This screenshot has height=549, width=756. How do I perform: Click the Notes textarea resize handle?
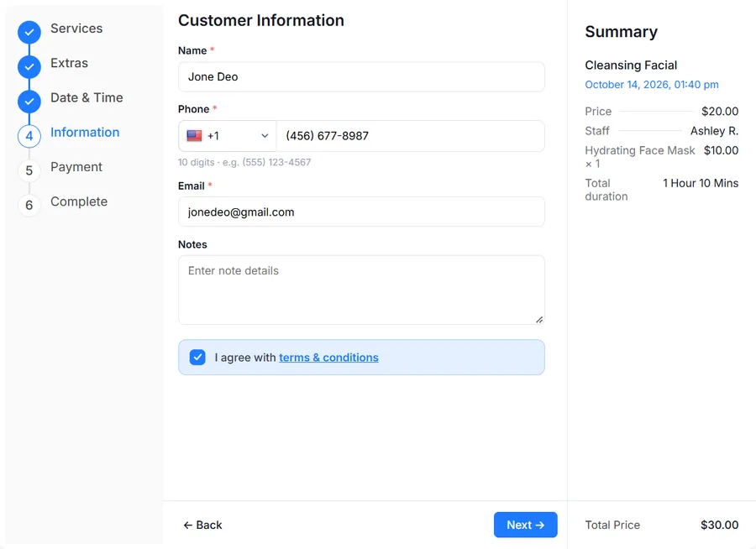pos(539,320)
